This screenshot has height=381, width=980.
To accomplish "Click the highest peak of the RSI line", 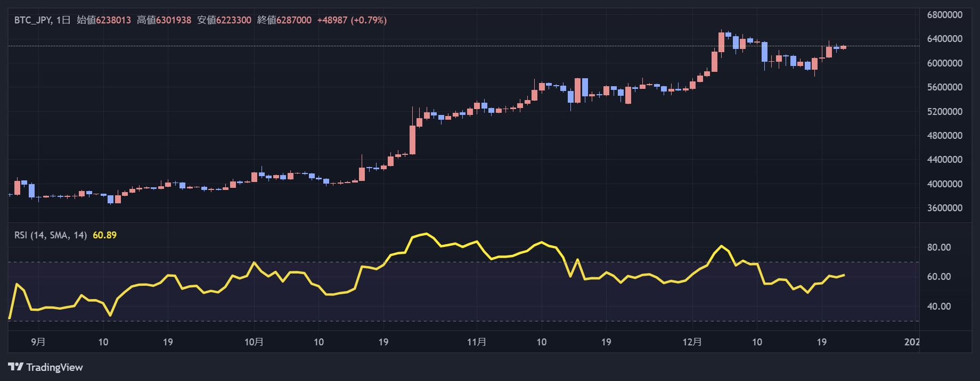I will 426,234.
